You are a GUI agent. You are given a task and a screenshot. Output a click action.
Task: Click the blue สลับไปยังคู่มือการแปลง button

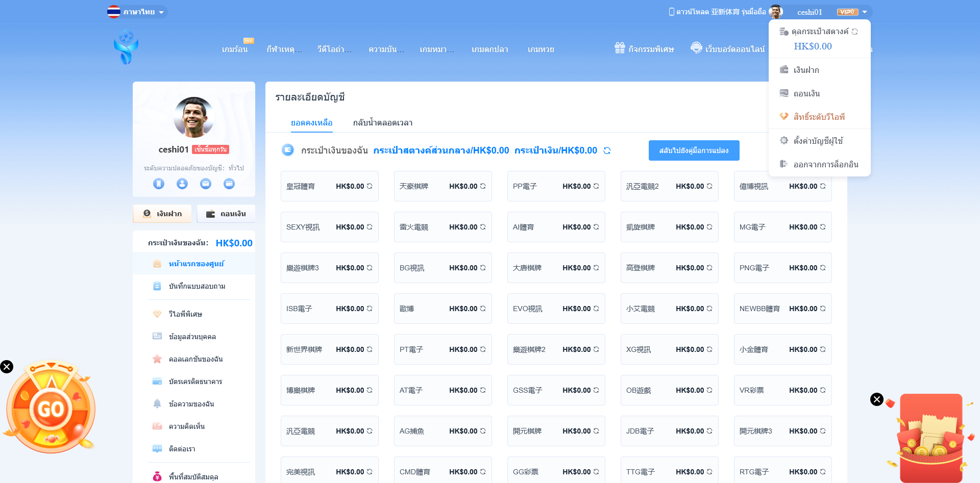(694, 150)
